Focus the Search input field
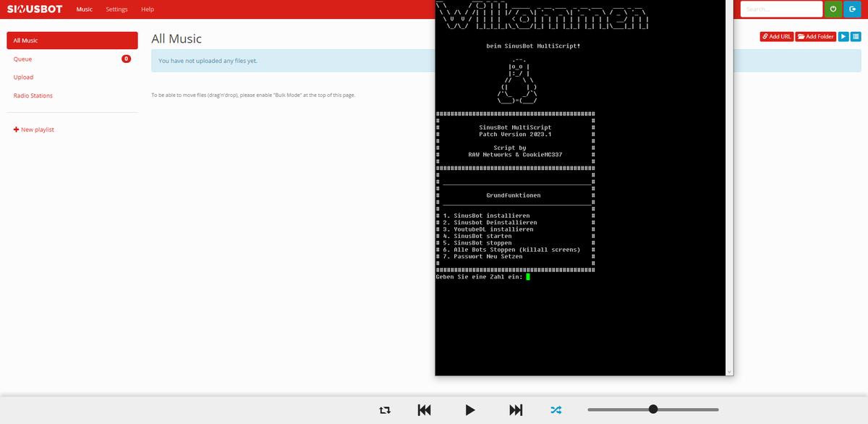868x424 pixels. coord(781,9)
